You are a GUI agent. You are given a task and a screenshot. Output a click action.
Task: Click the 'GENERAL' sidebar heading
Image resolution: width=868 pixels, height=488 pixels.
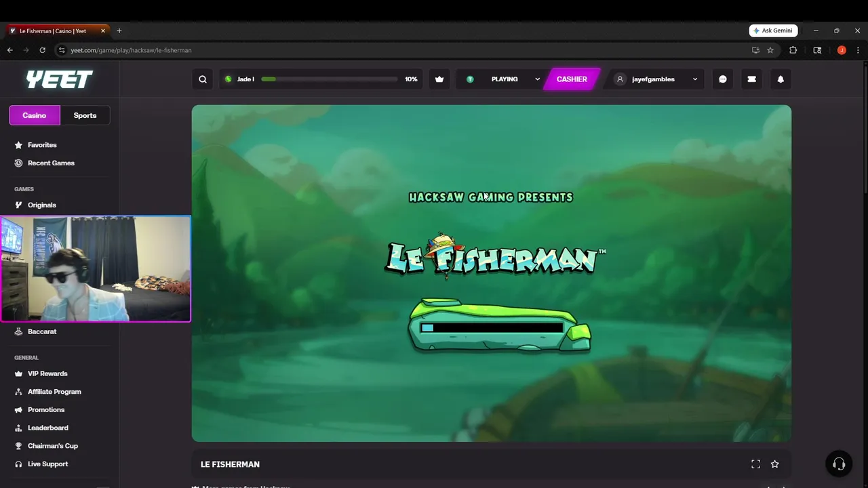(26, 358)
